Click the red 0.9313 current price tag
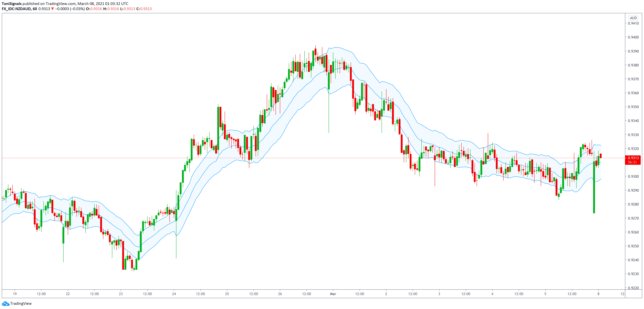Image resolution: width=644 pixels, height=309 pixels. tap(633, 158)
